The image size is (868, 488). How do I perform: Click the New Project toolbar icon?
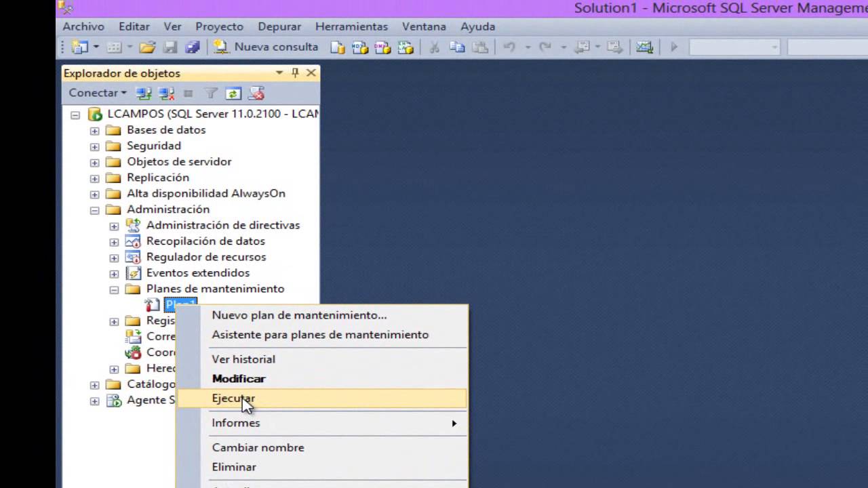click(80, 47)
